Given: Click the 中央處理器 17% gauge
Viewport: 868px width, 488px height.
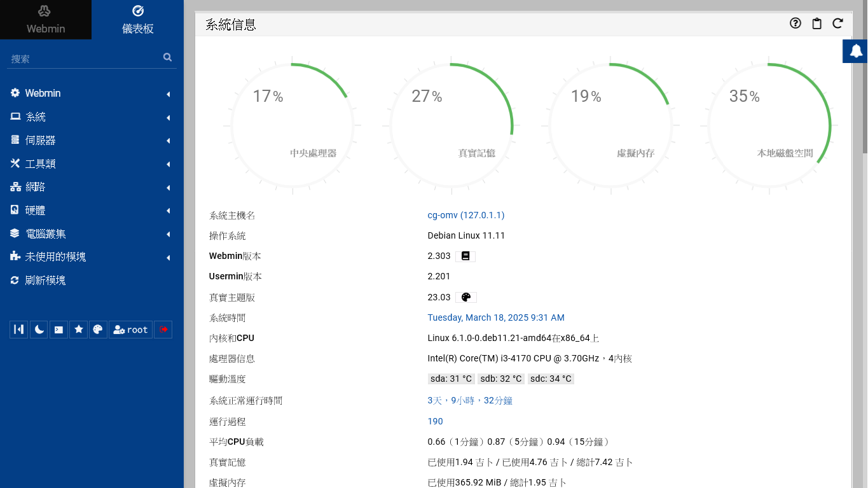Looking at the screenshot, I should [x=292, y=125].
